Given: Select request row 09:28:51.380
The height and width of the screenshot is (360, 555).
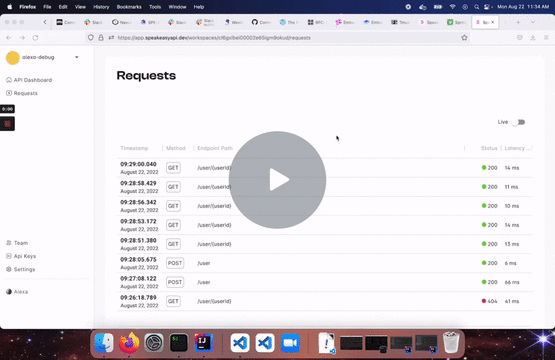Looking at the screenshot, I should (325, 244).
